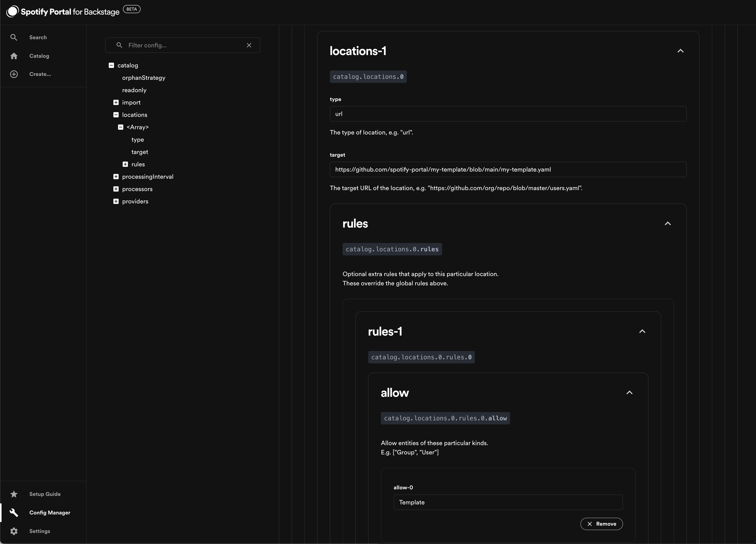Viewport: 756px width, 544px height.
Task: Click the catalog.locations.0 path chip
Action: pos(368,77)
